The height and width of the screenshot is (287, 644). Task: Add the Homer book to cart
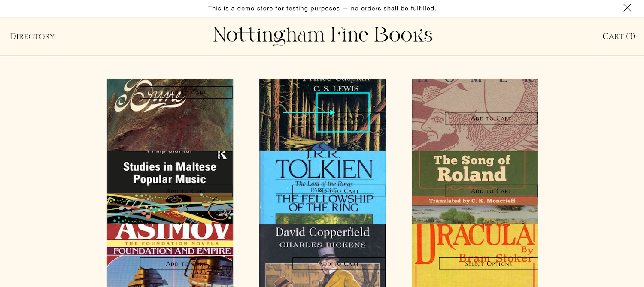coord(491,118)
